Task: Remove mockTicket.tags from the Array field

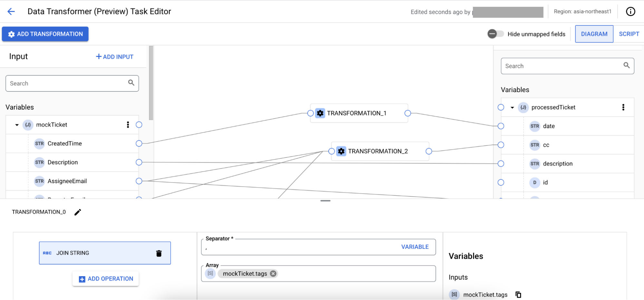Action: 273,274
